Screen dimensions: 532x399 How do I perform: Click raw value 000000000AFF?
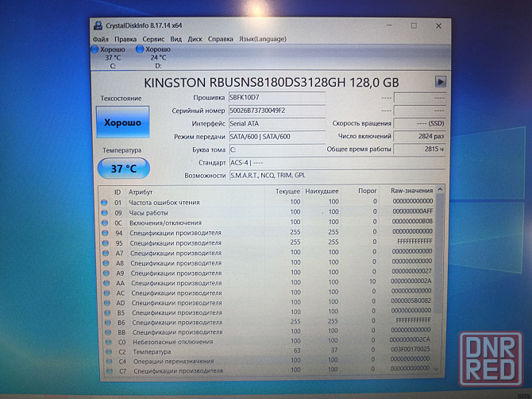click(413, 211)
